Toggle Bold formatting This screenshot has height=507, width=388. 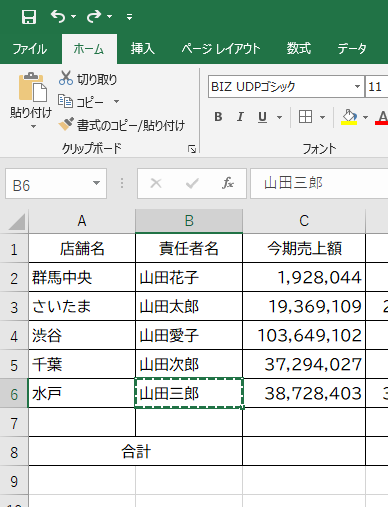coord(218,117)
